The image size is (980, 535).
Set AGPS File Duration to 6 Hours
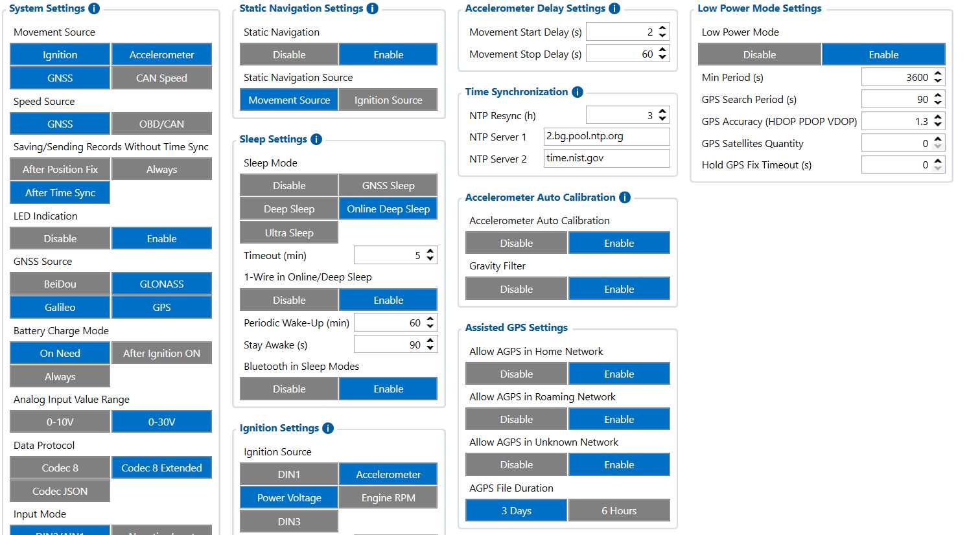[618, 510]
